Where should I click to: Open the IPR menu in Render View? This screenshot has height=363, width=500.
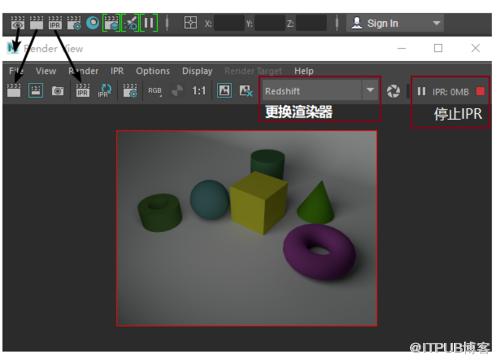coord(117,71)
